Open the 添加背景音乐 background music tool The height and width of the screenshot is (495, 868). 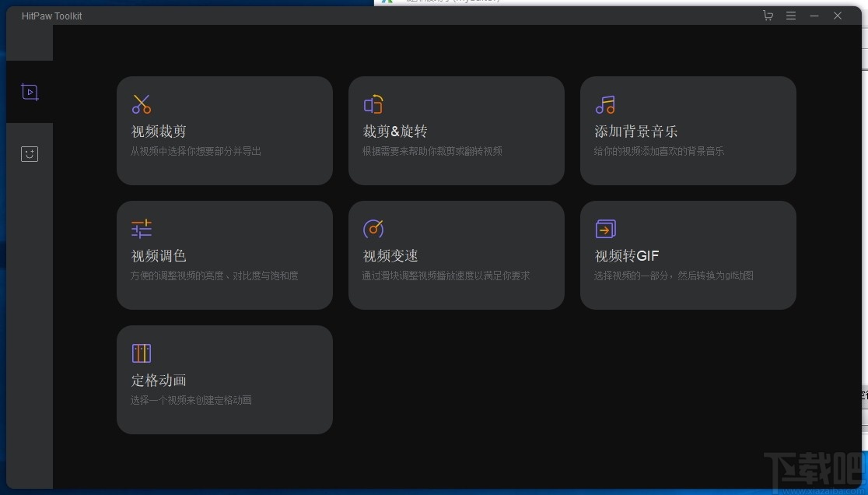click(688, 130)
